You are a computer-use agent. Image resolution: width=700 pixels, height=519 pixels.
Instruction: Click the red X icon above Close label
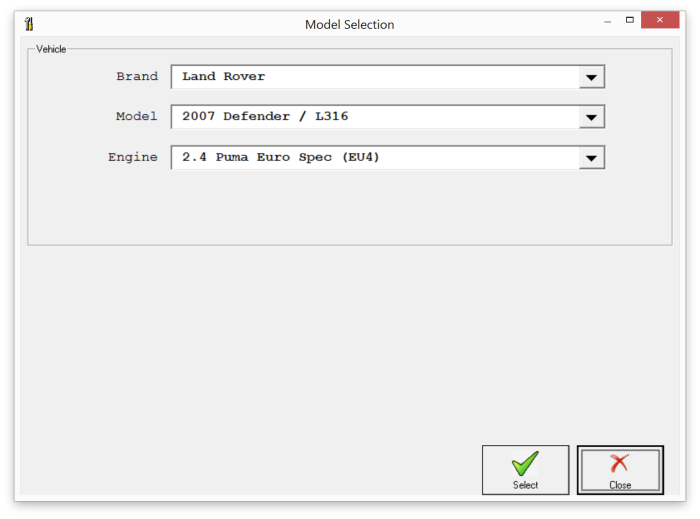(x=620, y=463)
